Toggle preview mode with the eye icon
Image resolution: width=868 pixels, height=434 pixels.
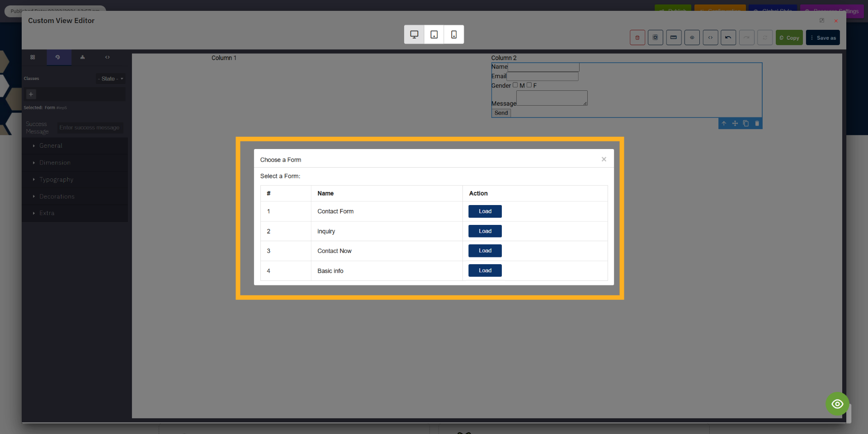(x=692, y=37)
